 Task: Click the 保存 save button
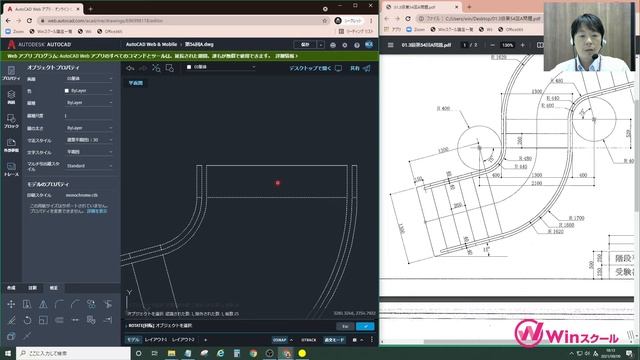(x=305, y=44)
